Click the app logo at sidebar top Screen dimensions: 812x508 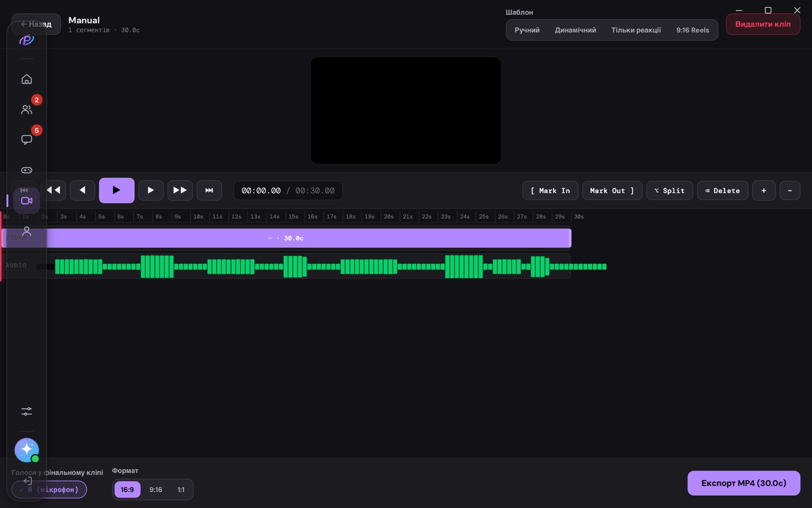click(26, 40)
